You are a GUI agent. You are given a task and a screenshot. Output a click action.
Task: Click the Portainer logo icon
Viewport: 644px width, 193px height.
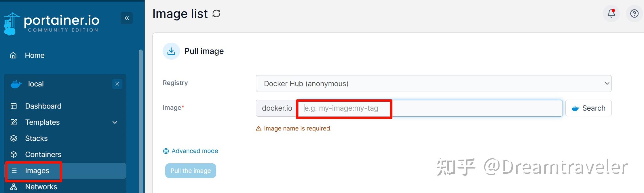coord(11,24)
